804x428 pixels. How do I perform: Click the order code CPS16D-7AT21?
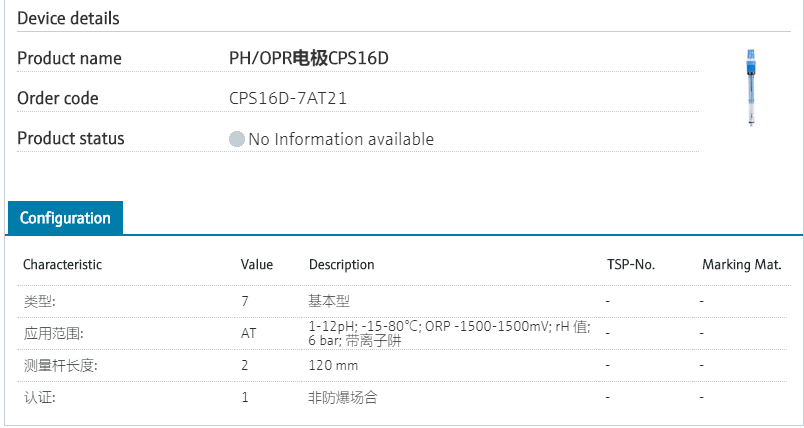pos(288,98)
